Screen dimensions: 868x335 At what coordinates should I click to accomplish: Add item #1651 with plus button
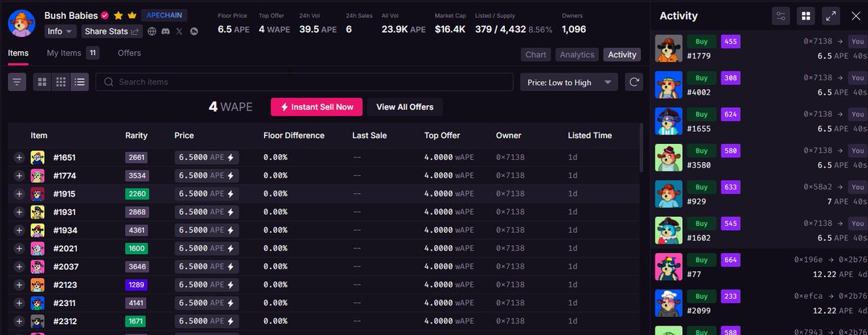(19, 157)
